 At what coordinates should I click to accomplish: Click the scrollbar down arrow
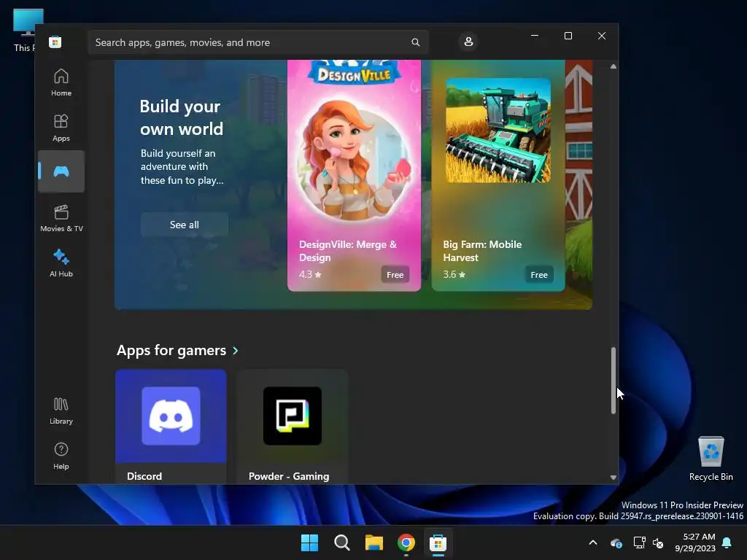(613, 477)
